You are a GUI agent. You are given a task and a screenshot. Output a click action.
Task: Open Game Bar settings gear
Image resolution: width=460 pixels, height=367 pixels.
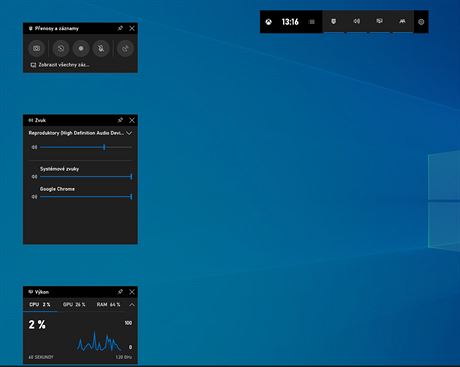point(421,22)
